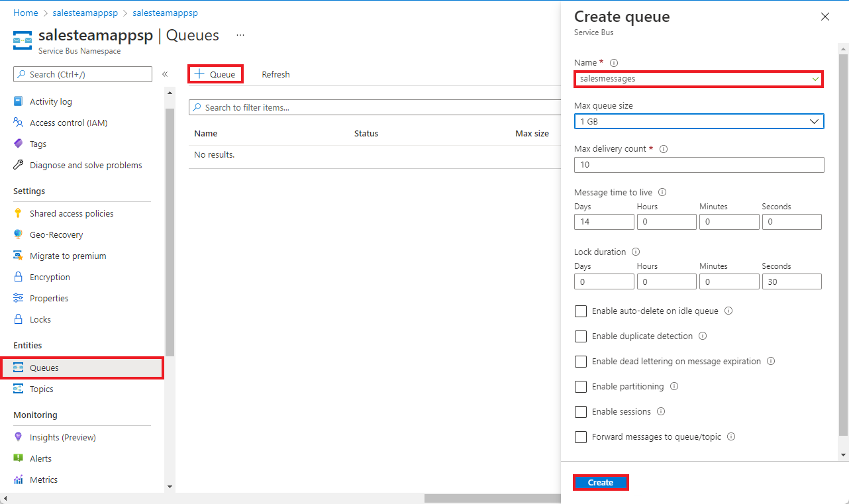Enable auto-delete on idle queue checkbox
Viewport: 849px width, 504px height.
(x=581, y=311)
